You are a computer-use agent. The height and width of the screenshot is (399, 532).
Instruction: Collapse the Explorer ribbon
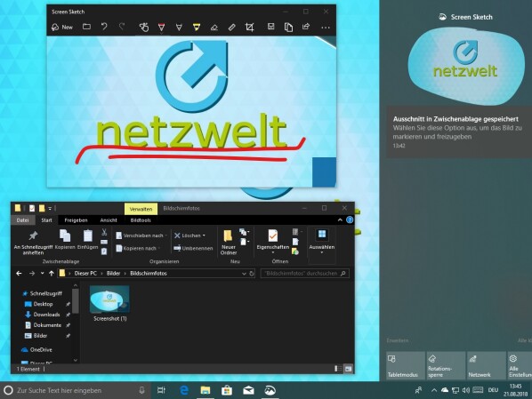coord(340,220)
